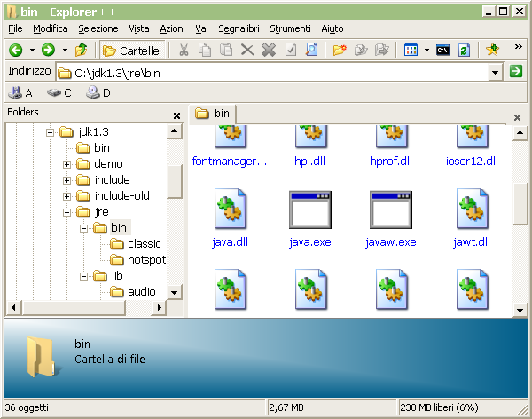Toggle the Cartelle folders pane button
The width and height of the screenshot is (532, 419).
pyautogui.click(x=131, y=51)
